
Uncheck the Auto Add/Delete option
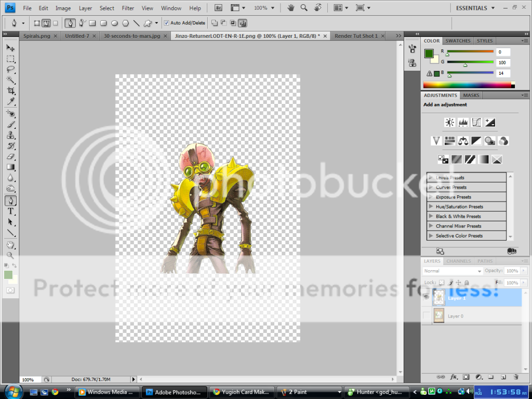coord(165,23)
